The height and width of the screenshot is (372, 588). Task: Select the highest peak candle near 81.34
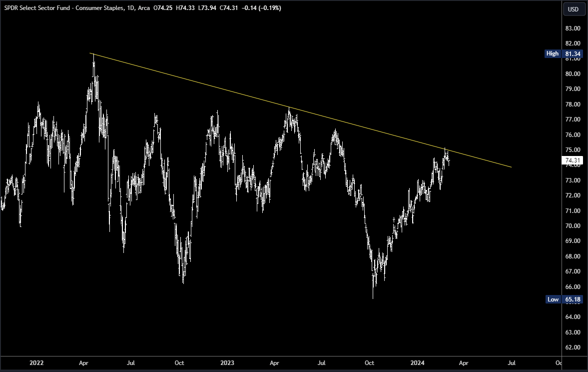click(93, 60)
